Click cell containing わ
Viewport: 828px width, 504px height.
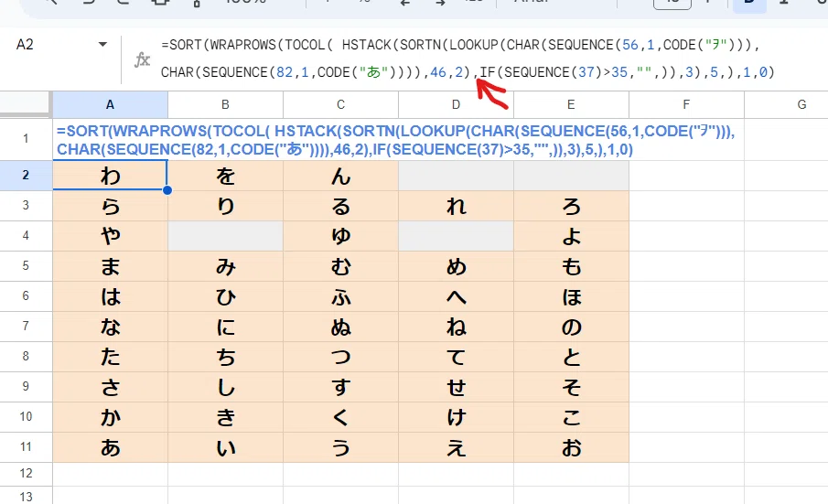[x=110, y=176]
